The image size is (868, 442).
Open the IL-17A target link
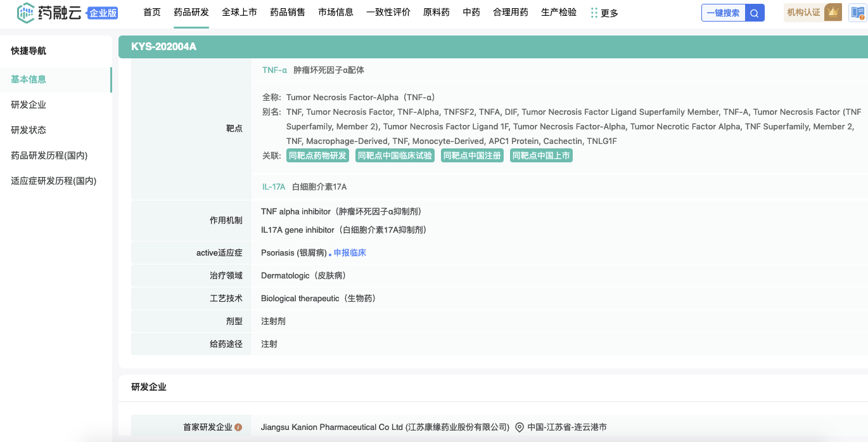click(x=274, y=187)
